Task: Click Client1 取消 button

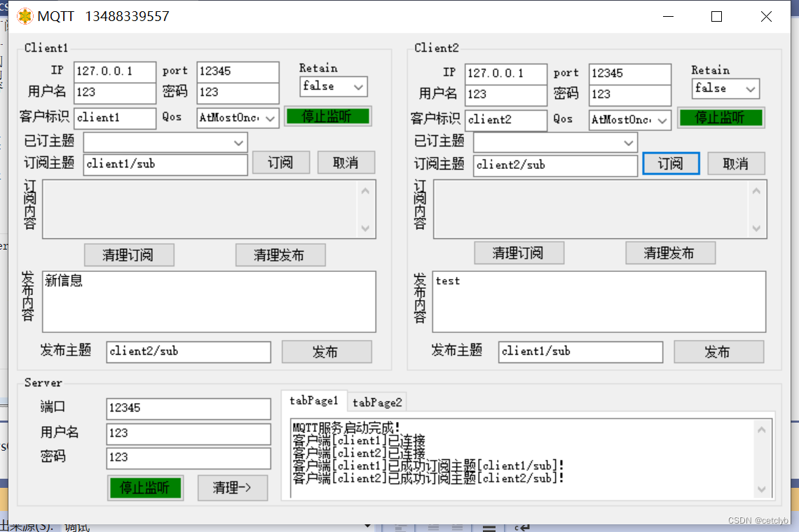Action: coord(346,163)
